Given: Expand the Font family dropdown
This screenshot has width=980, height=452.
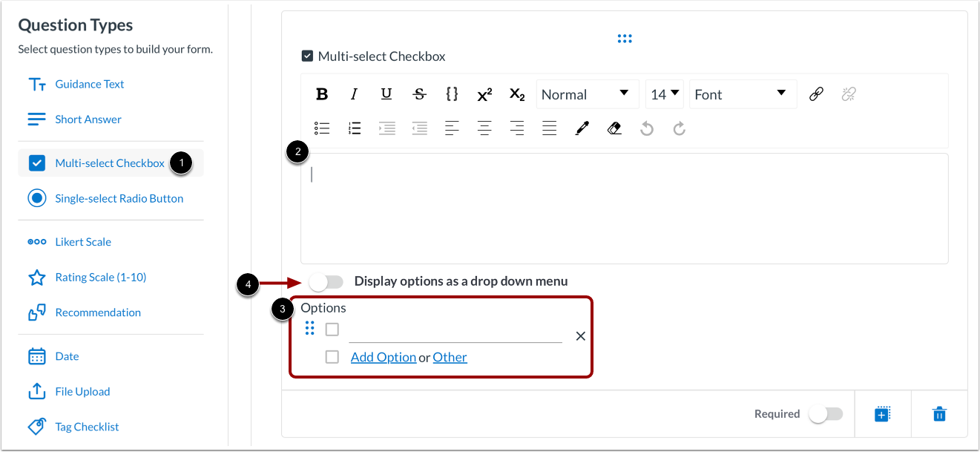Looking at the screenshot, I should coord(742,94).
